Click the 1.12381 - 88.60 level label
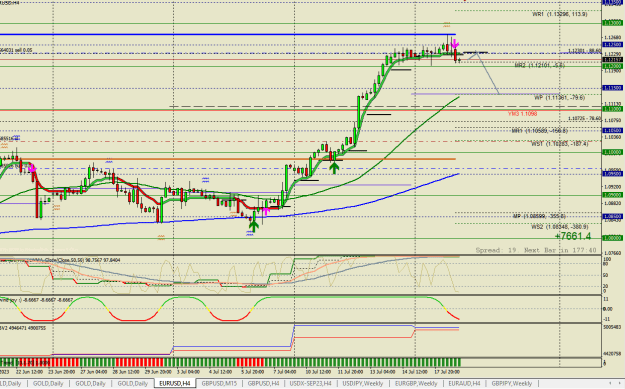 (584, 51)
